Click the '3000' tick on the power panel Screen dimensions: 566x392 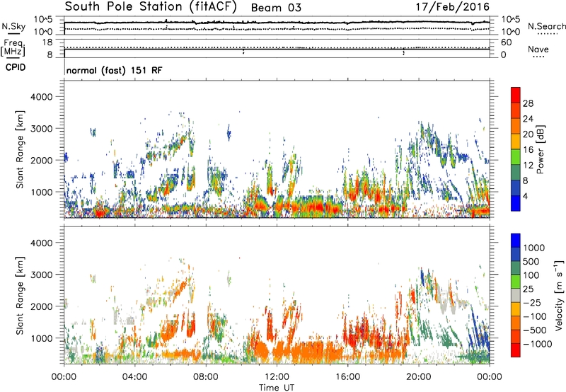tap(41, 129)
